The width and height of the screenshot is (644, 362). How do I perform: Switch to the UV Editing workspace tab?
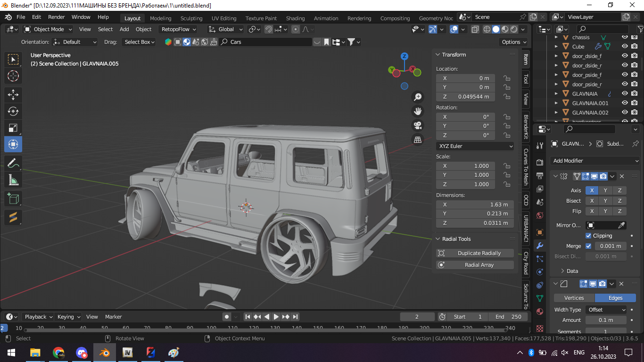click(224, 18)
